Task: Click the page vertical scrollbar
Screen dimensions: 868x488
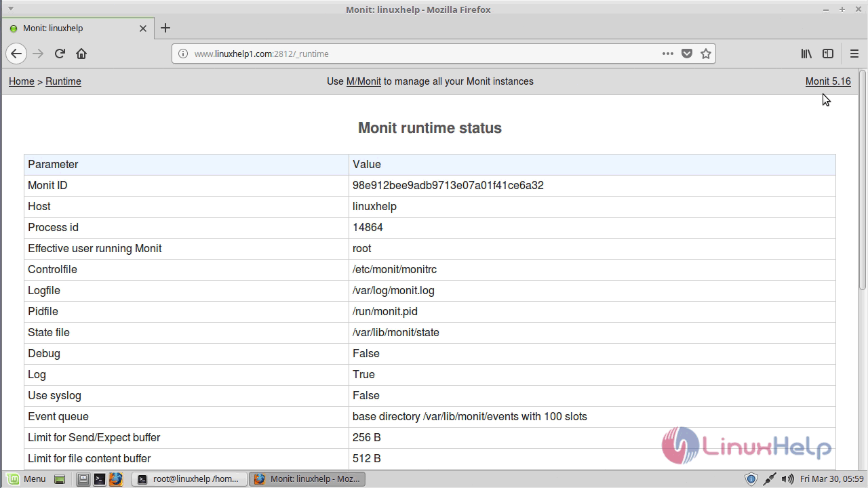Action: coord(863,180)
